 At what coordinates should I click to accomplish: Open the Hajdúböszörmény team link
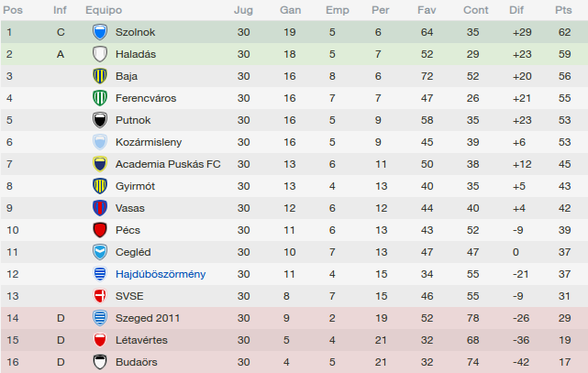(x=161, y=274)
